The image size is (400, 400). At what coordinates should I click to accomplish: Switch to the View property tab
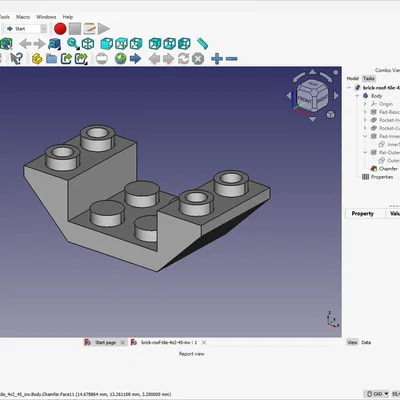point(352,342)
